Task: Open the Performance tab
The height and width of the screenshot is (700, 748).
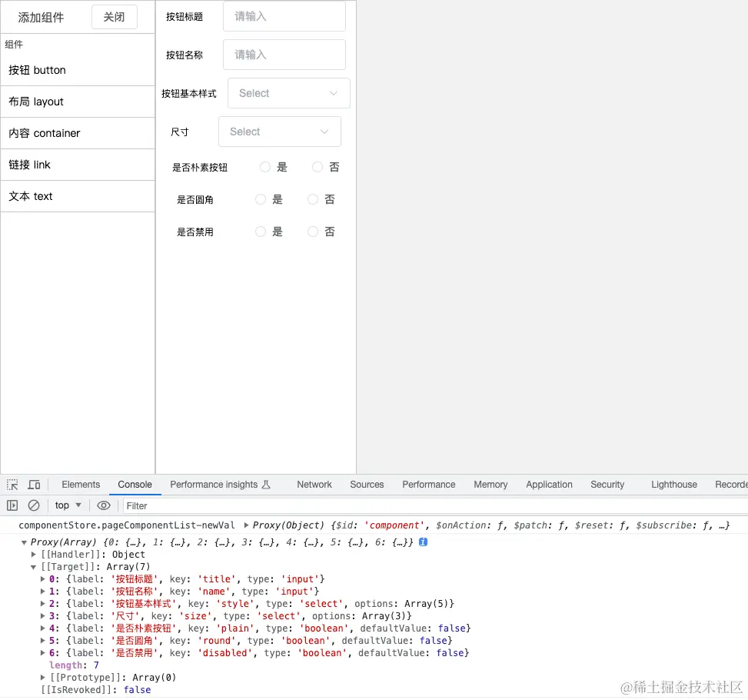Action: point(429,485)
